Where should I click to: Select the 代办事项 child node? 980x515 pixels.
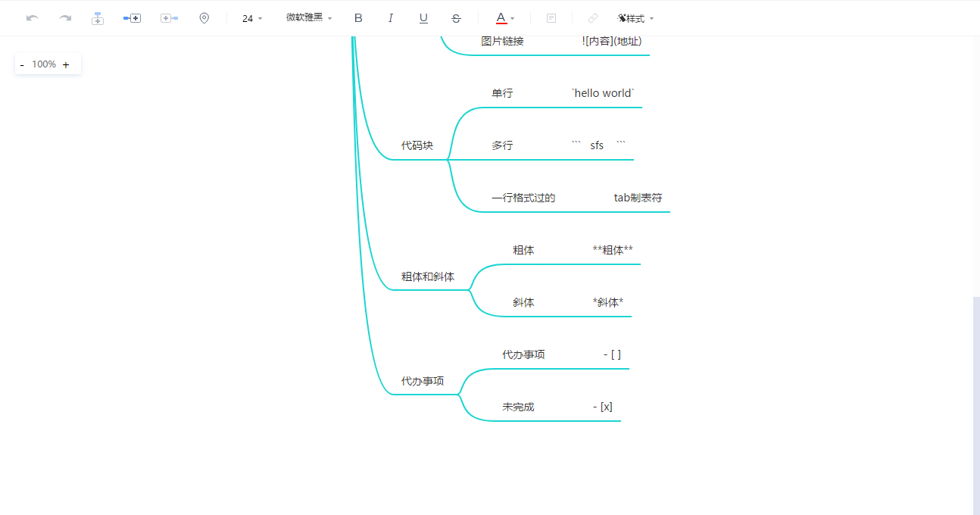[523, 354]
